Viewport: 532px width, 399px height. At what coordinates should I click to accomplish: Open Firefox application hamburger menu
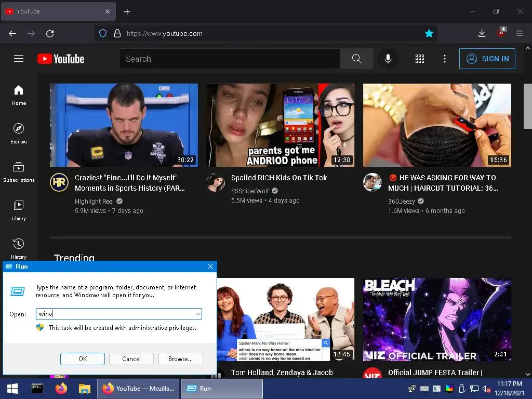(520, 33)
